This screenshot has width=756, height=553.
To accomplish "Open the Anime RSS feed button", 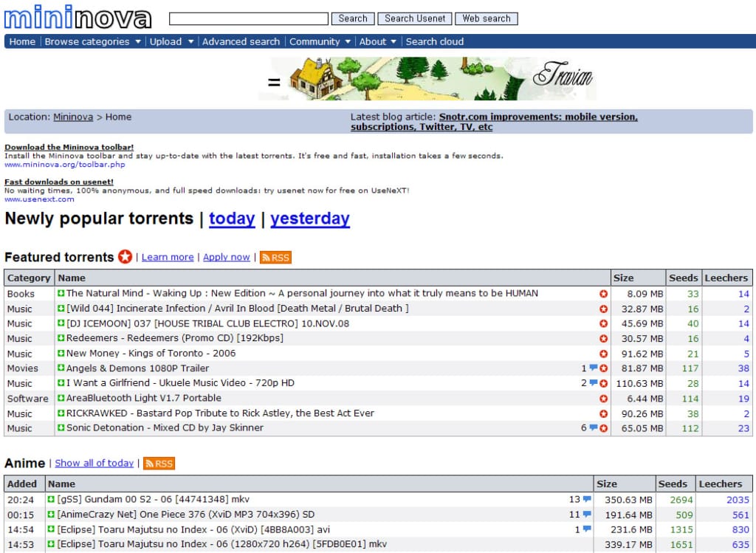I will tap(159, 464).
